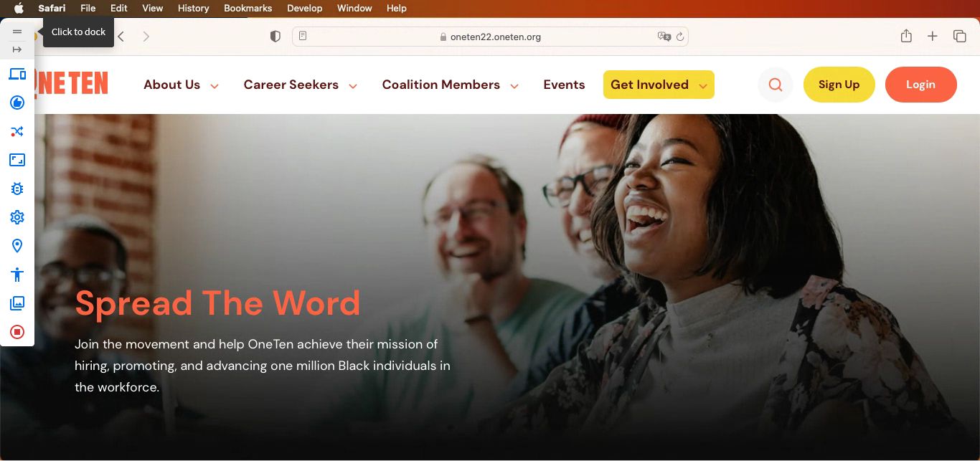Click the search magnifier icon

tap(775, 85)
